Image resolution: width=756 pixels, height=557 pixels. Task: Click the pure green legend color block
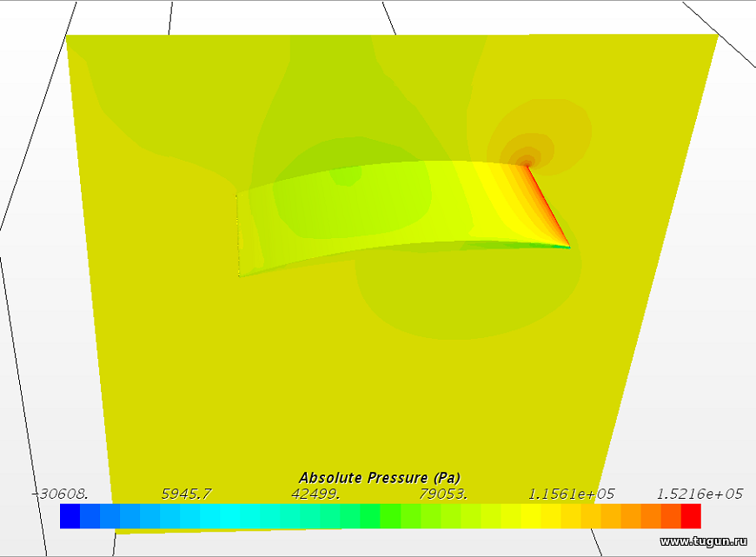(370, 516)
